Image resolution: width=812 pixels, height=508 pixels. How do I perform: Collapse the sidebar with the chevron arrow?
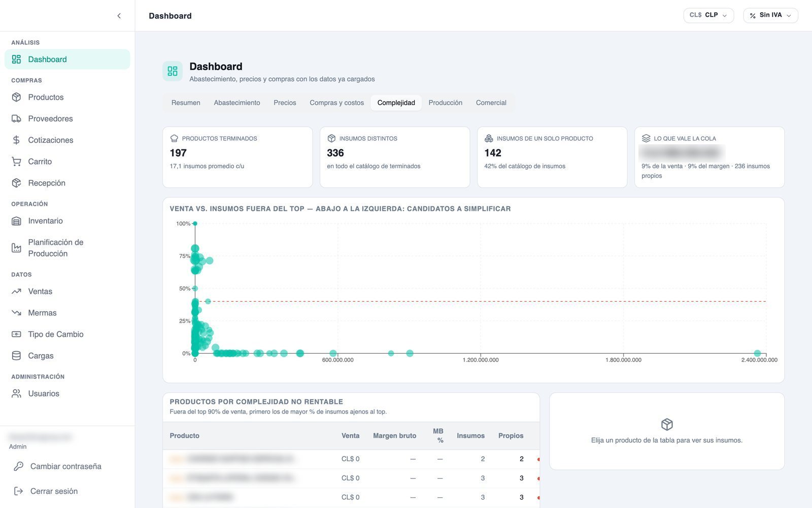click(x=119, y=16)
